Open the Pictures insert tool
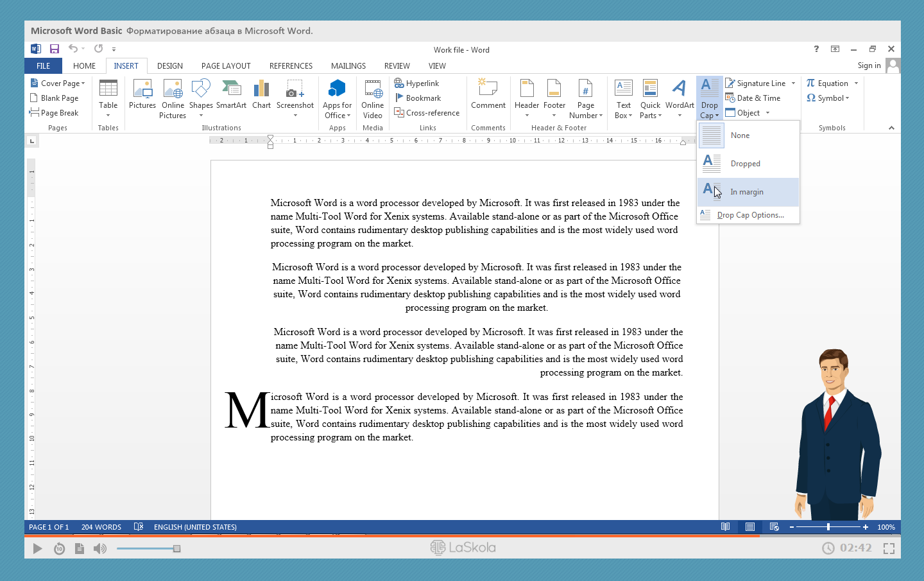The height and width of the screenshot is (581, 924). (142, 95)
